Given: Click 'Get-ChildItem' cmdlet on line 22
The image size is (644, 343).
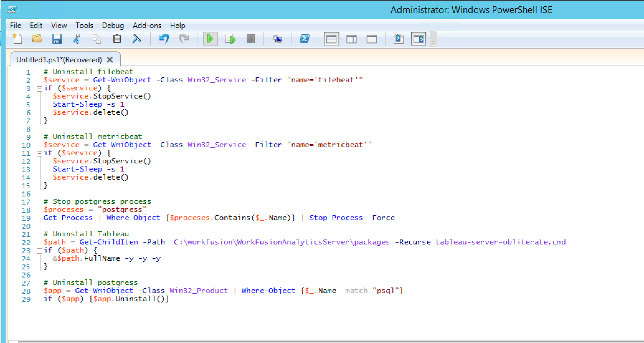Looking at the screenshot, I should 109,242.
